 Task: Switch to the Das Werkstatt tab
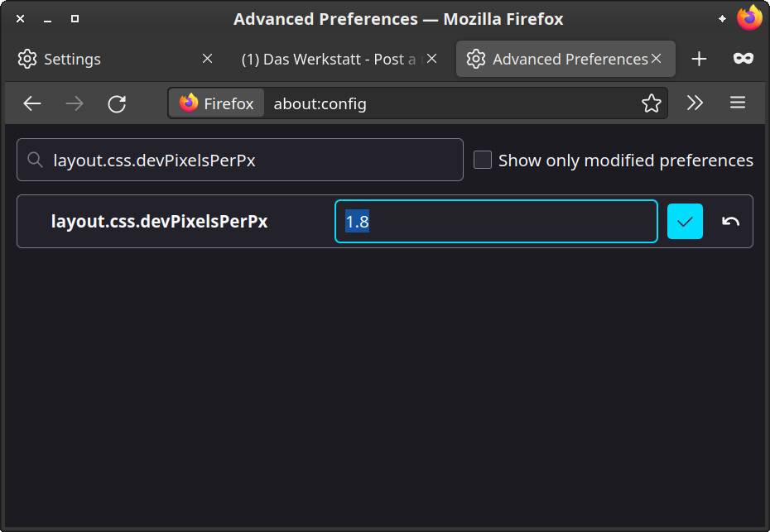(x=327, y=59)
